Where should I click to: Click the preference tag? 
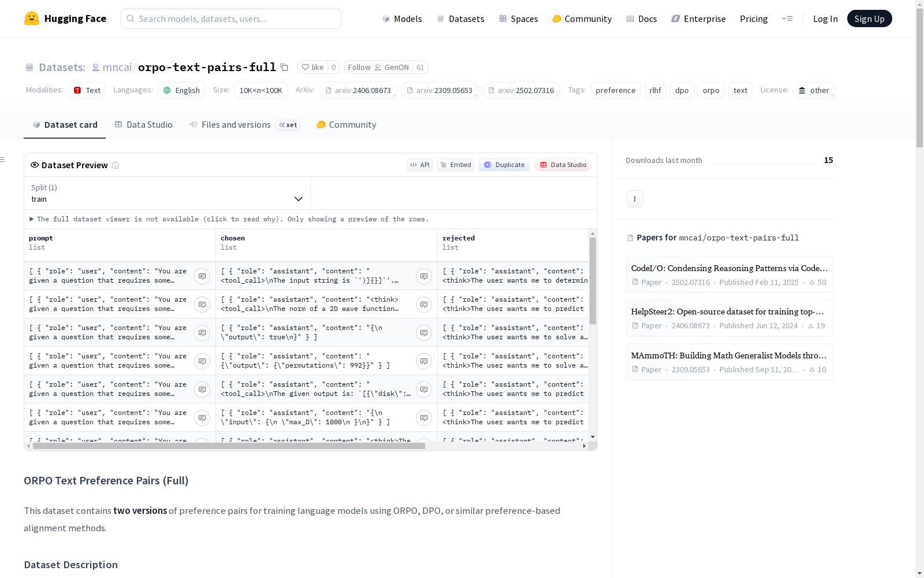tap(616, 90)
